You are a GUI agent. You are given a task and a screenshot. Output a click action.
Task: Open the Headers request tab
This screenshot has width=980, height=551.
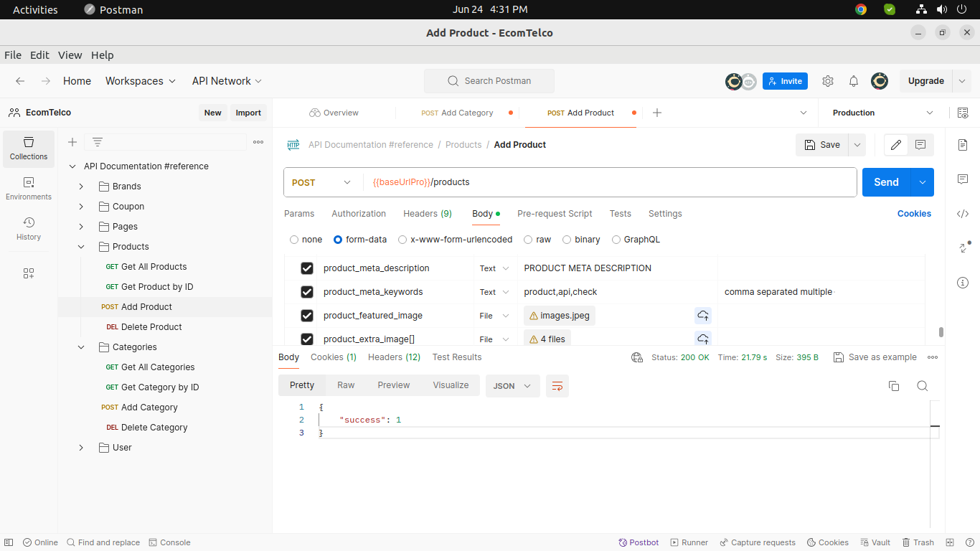point(428,214)
